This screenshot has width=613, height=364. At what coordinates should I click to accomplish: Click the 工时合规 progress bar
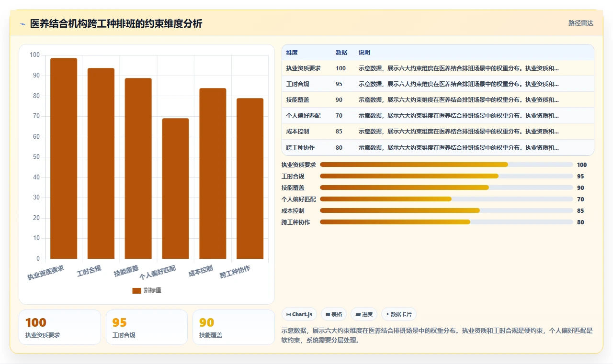[446, 176]
